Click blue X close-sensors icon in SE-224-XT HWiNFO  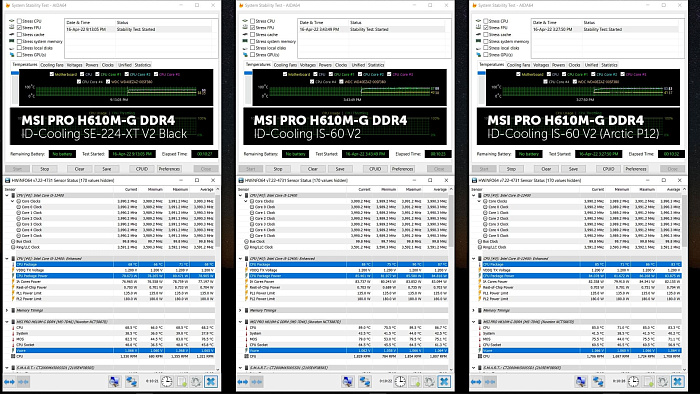pyautogui.click(x=211, y=382)
